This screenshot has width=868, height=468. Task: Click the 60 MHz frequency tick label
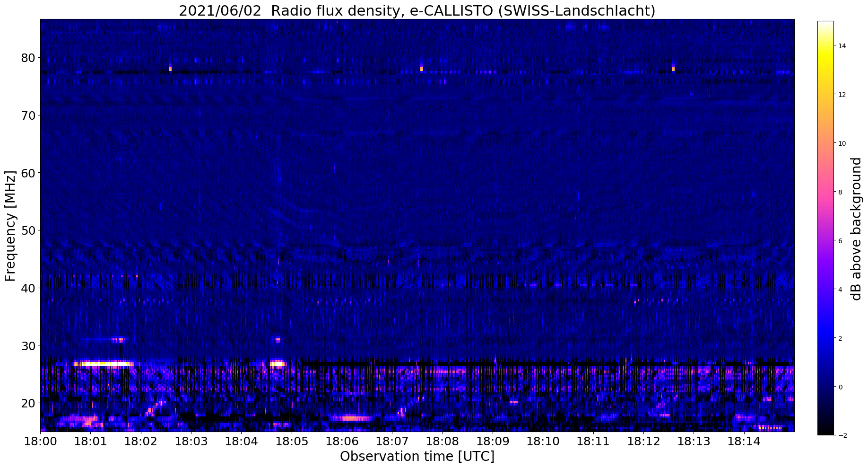coord(27,173)
